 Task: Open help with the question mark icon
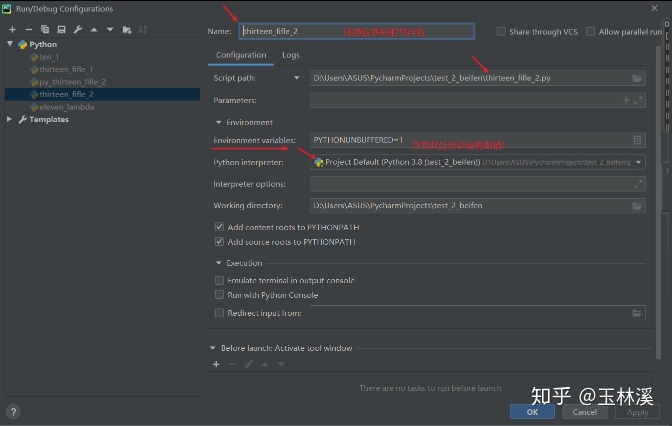click(x=13, y=412)
